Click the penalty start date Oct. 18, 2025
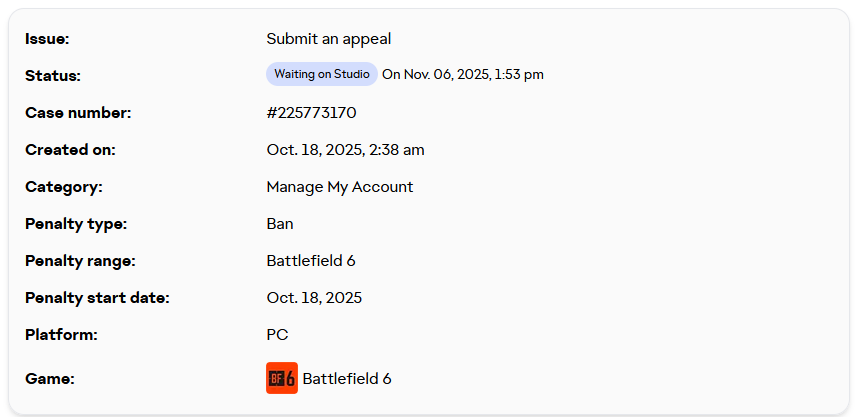 pyautogui.click(x=314, y=298)
